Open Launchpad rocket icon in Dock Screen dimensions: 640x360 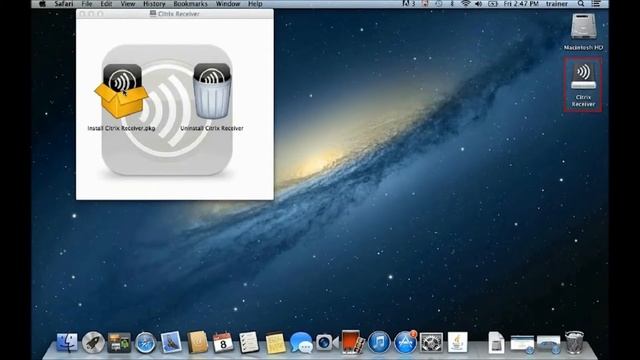(93, 342)
